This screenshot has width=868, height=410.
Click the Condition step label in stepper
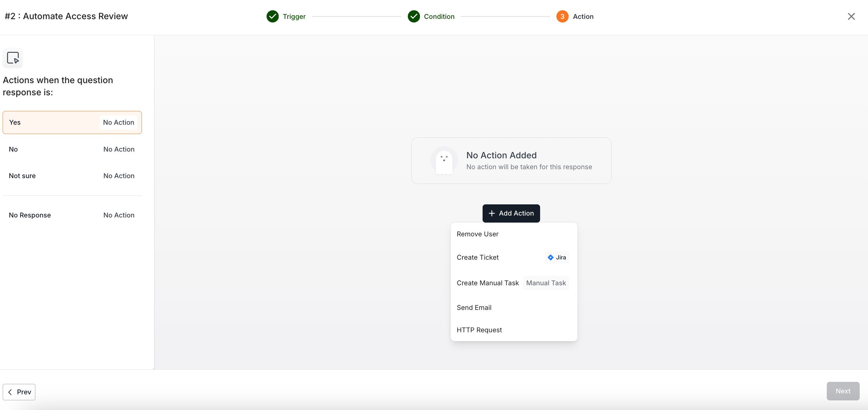439,16
